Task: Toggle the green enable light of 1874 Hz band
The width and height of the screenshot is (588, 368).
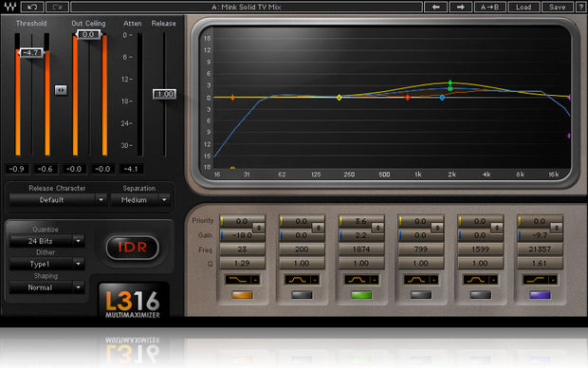Action: click(361, 295)
